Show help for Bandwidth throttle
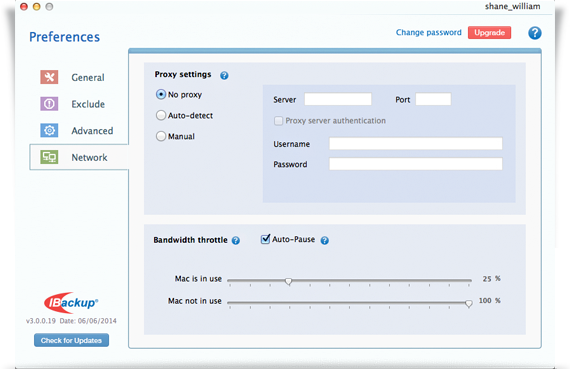570x369 pixels. pos(236,240)
